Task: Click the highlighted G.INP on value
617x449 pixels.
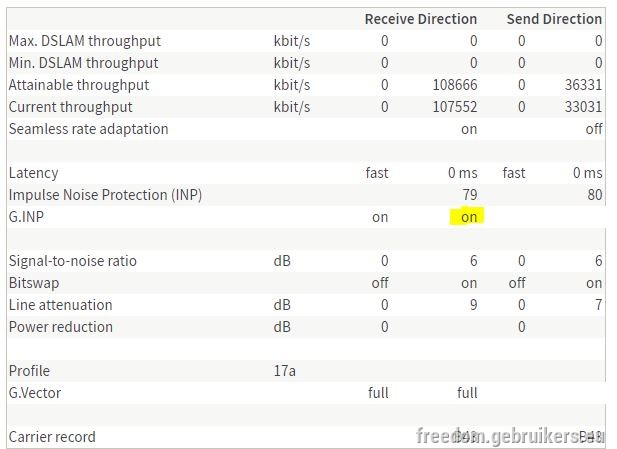Action: coord(469,217)
